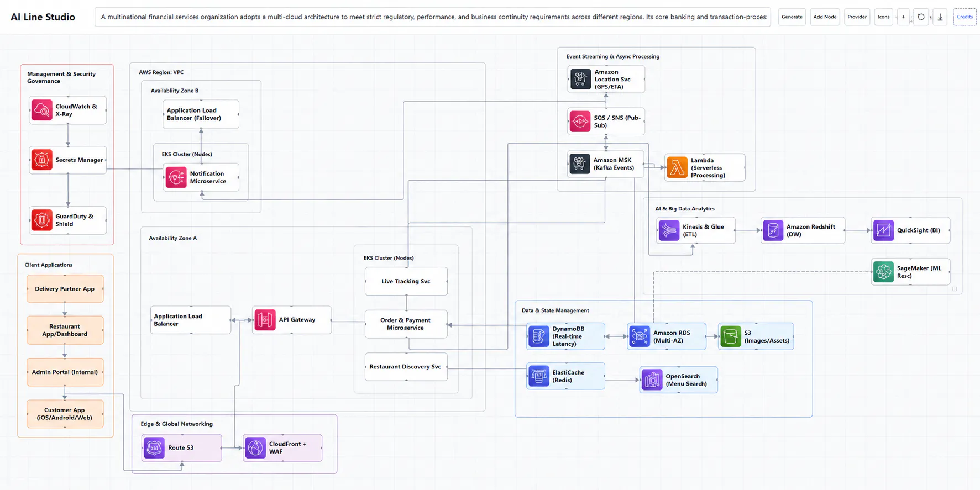Click the download export toolbar icon
The image size is (980, 490).
(x=940, y=17)
